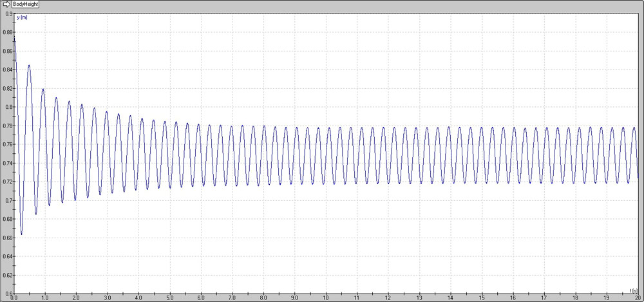644x302 pixels.
Task: Click the 13 time axis tick label
Action: [x=419, y=297]
